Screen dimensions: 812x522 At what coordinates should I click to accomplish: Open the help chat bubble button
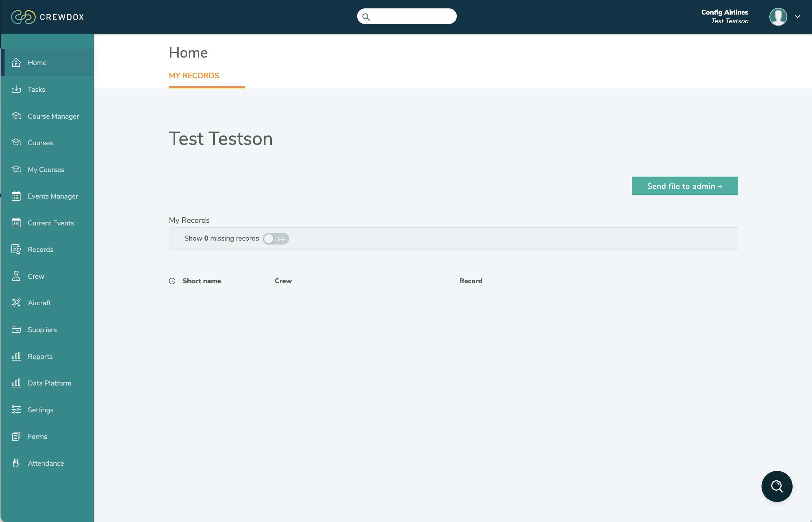776,486
